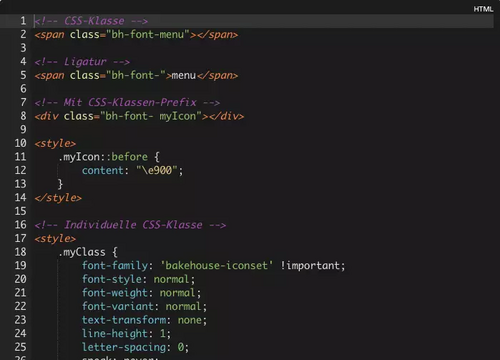Click line number 14 in gutter
Screen dimensions: 500x360
(x=20, y=198)
